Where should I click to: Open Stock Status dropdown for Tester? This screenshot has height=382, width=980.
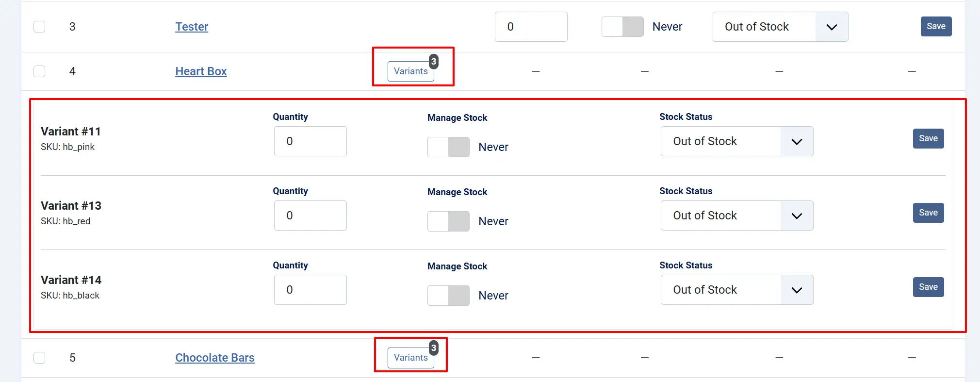(x=780, y=27)
